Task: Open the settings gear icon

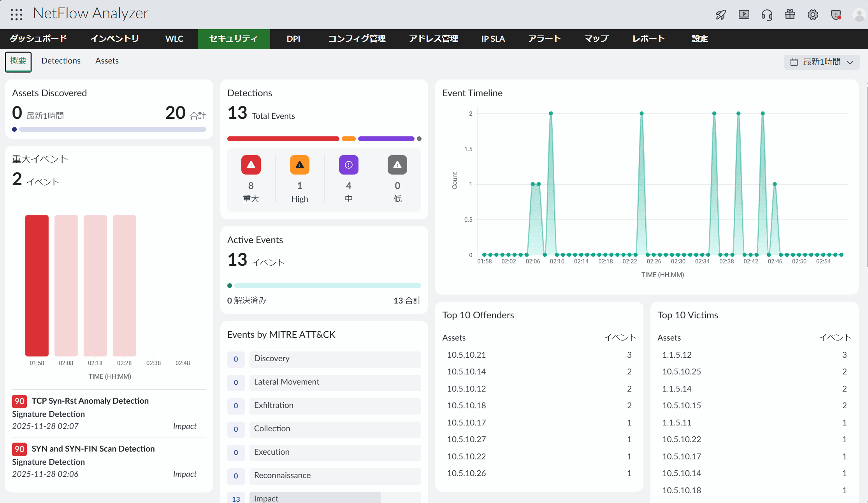Action: 813,15
